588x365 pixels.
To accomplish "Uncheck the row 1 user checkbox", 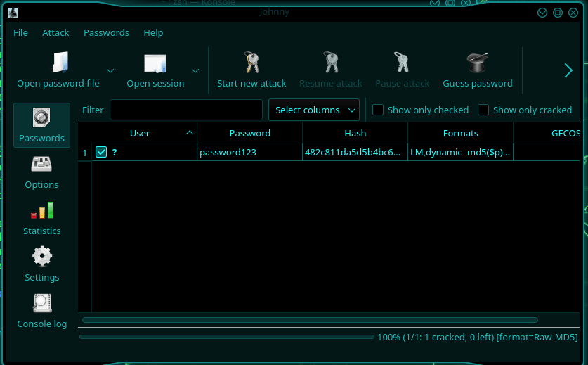I will pos(101,152).
